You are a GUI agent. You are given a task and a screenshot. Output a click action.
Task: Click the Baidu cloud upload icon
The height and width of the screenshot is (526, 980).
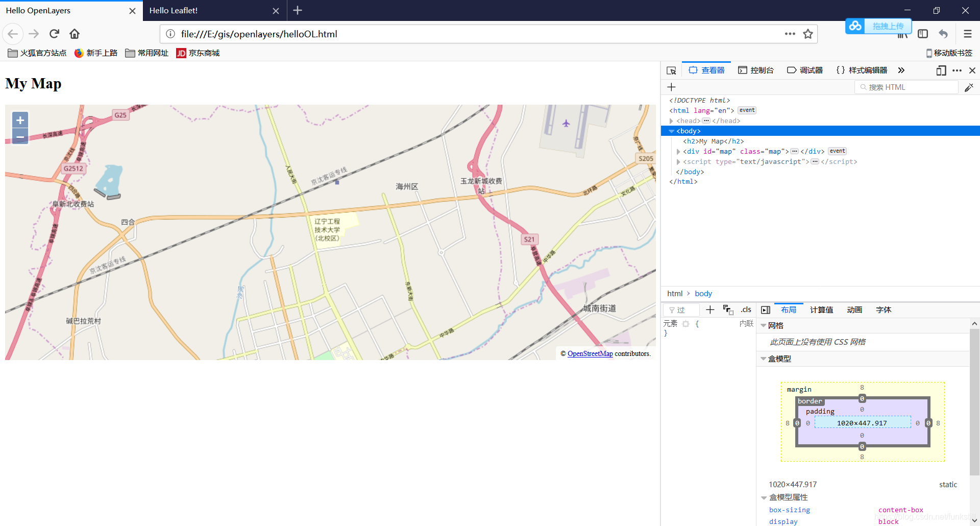[855, 26]
